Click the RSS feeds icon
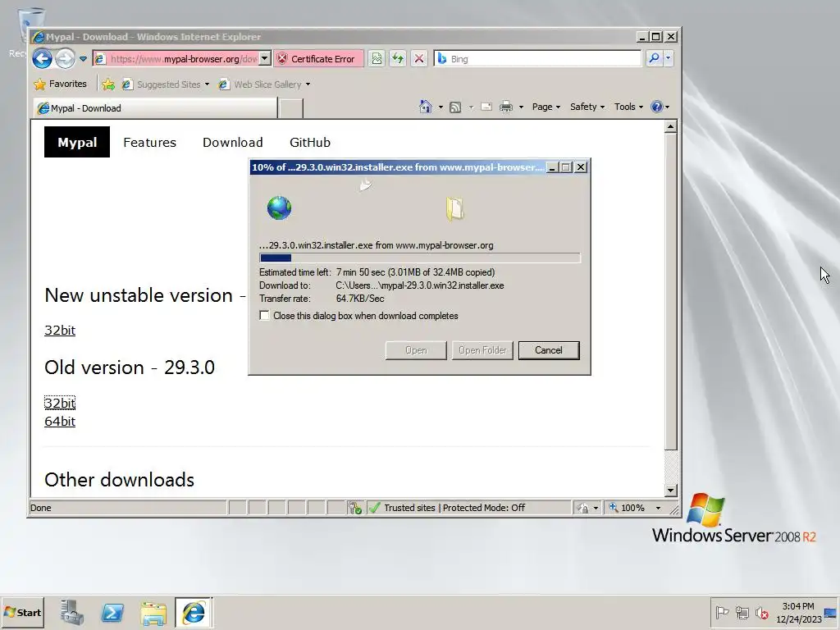Screen dimensions: 840x630 pos(455,107)
